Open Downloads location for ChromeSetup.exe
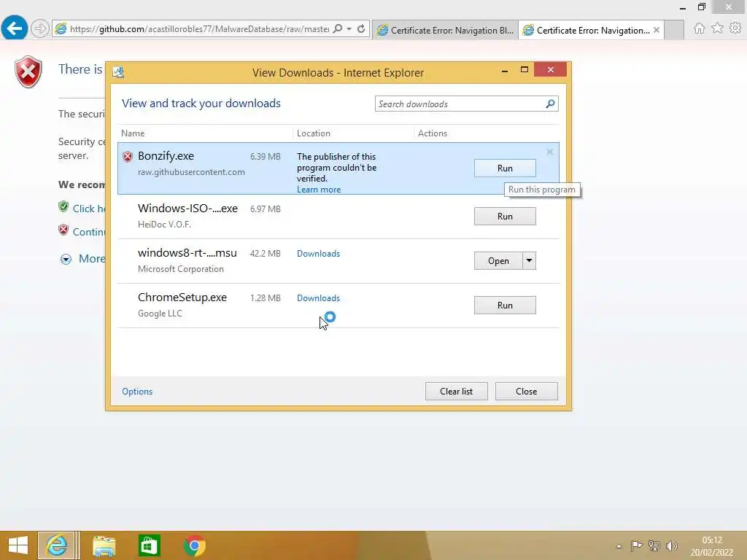The height and width of the screenshot is (560, 747). coord(318,298)
